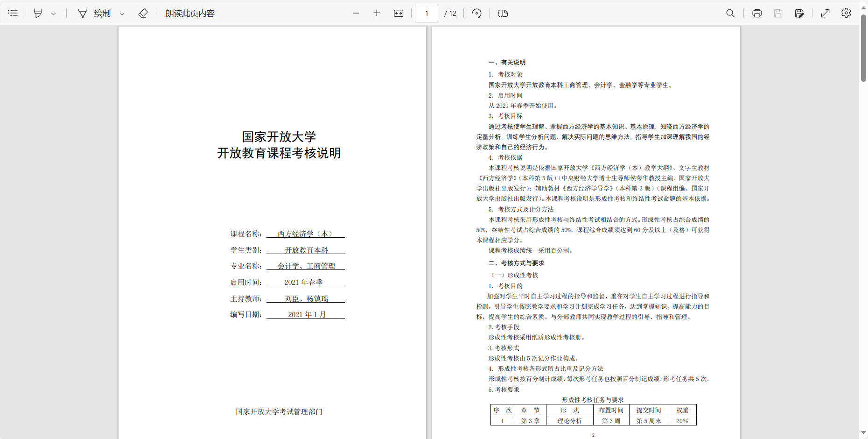The height and width of the screenshot is (439, 868).
Task: Expand the 绘制 draw options dropdown
Action: point(122,14)
